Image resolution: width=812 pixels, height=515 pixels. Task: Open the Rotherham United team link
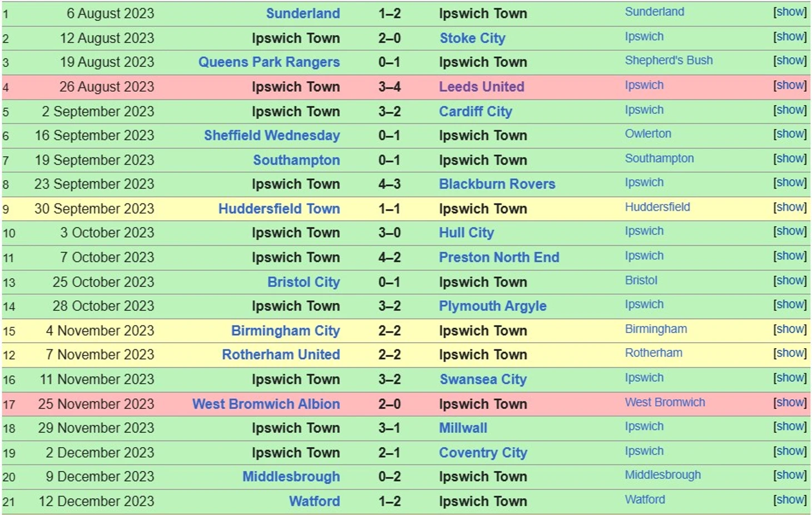280,354
